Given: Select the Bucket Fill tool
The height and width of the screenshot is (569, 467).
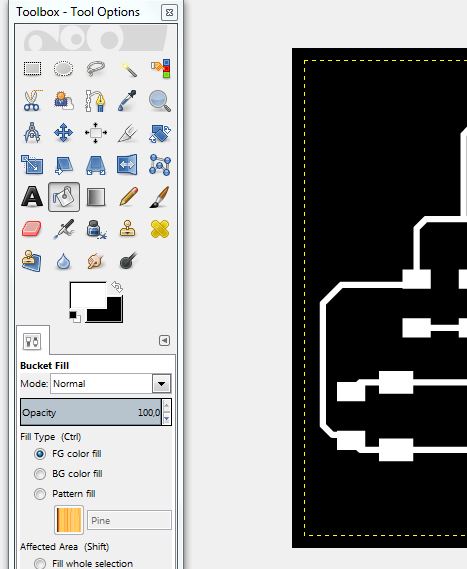Looking at the screenshot, I should 64,197.
